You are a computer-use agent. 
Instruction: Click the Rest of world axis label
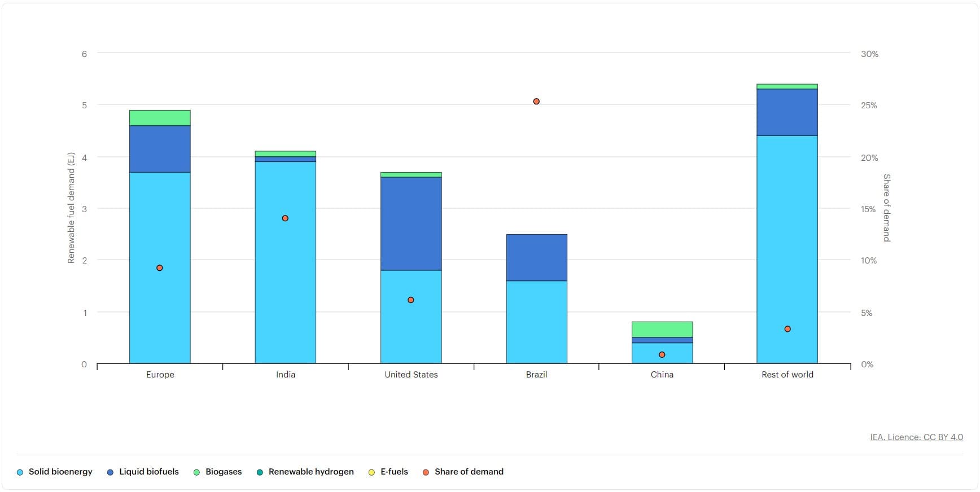(788, 375)
